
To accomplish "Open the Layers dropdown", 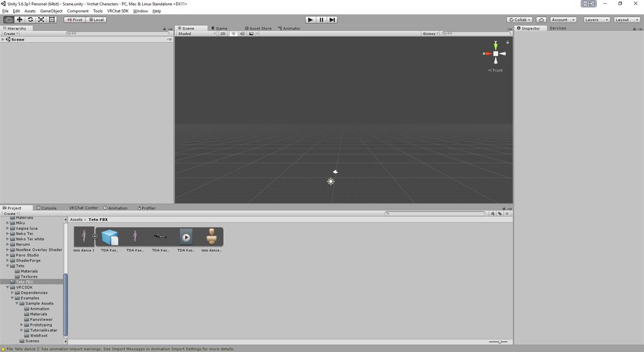I will point(596,19).
